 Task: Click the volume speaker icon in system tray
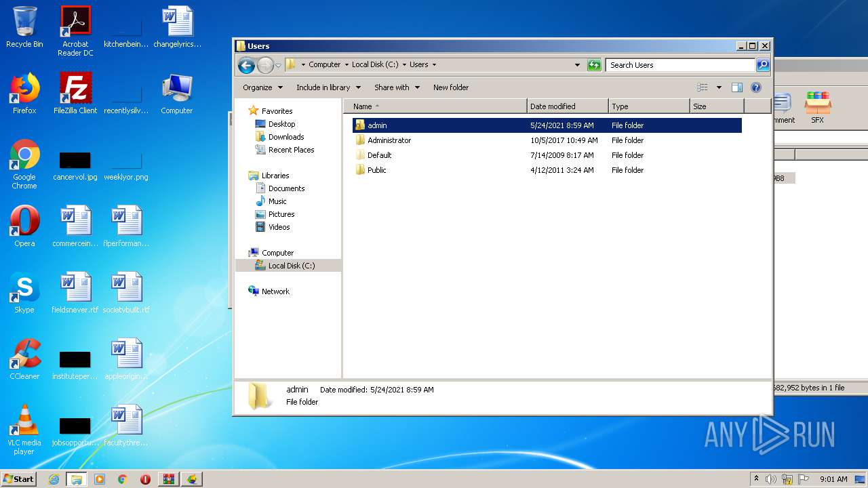pos(771,479)
